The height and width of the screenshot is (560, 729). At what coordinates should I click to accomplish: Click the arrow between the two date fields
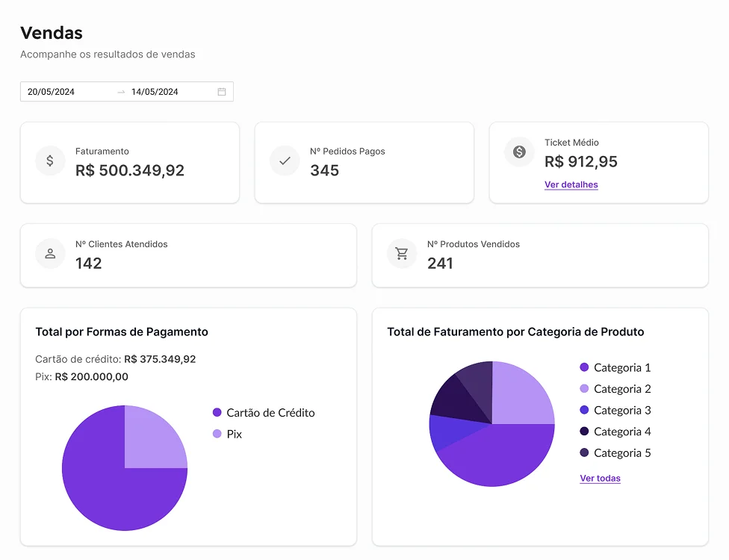point(122,90)
